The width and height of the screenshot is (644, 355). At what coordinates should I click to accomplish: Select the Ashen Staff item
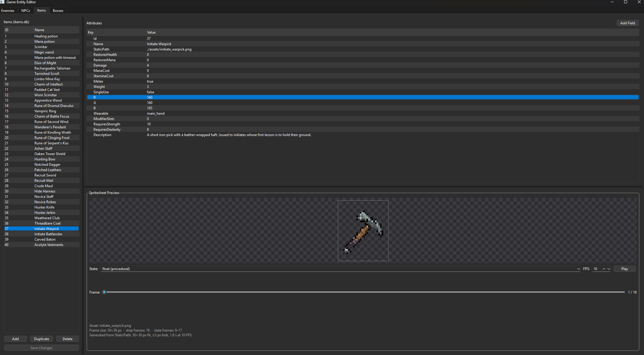42,148
